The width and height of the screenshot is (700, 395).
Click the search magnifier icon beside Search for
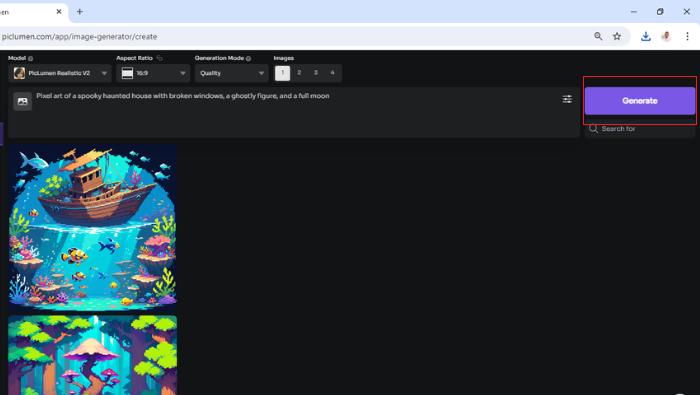coord(593,129)
